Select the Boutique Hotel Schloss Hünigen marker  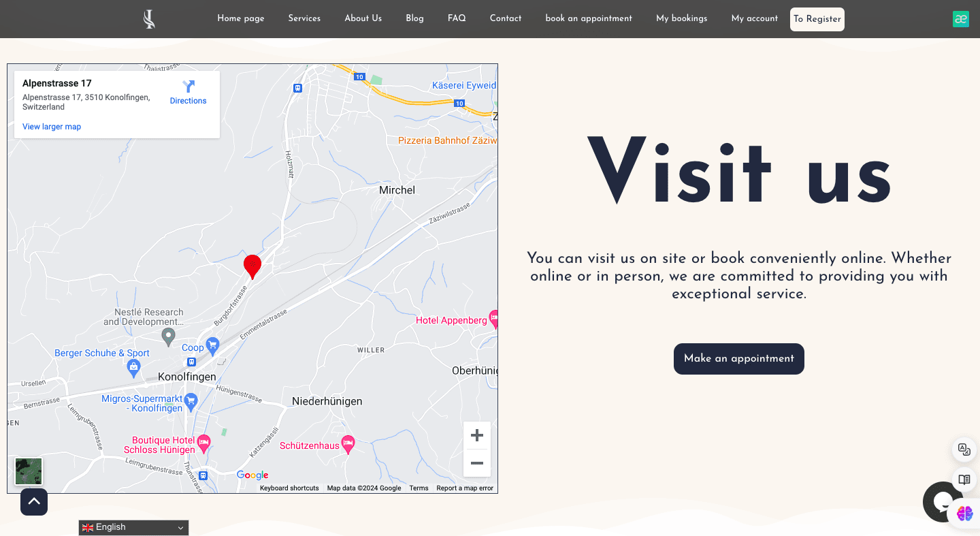(203, 444)
